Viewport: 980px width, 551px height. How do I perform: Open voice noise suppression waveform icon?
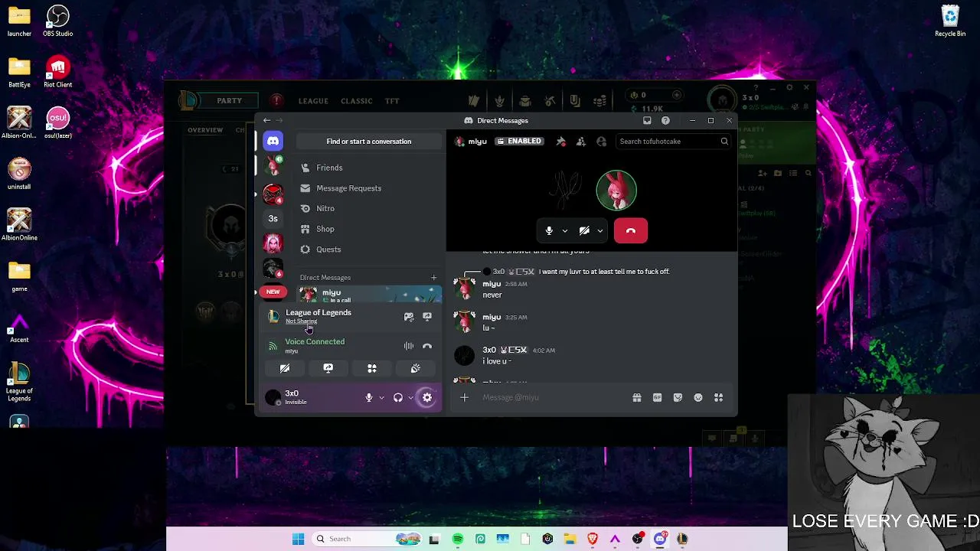(409, 346)
